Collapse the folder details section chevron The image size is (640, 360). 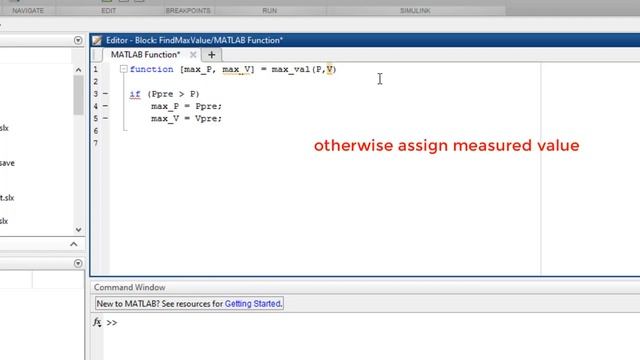[73, 244]
